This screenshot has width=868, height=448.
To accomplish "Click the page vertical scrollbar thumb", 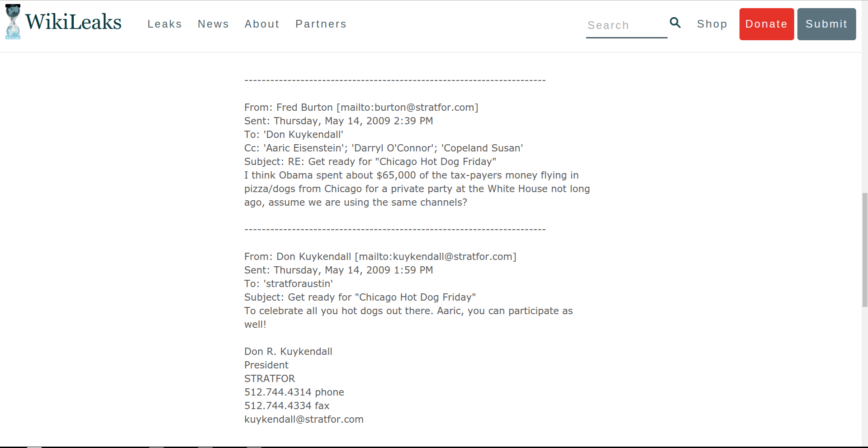I will [865, 250].
